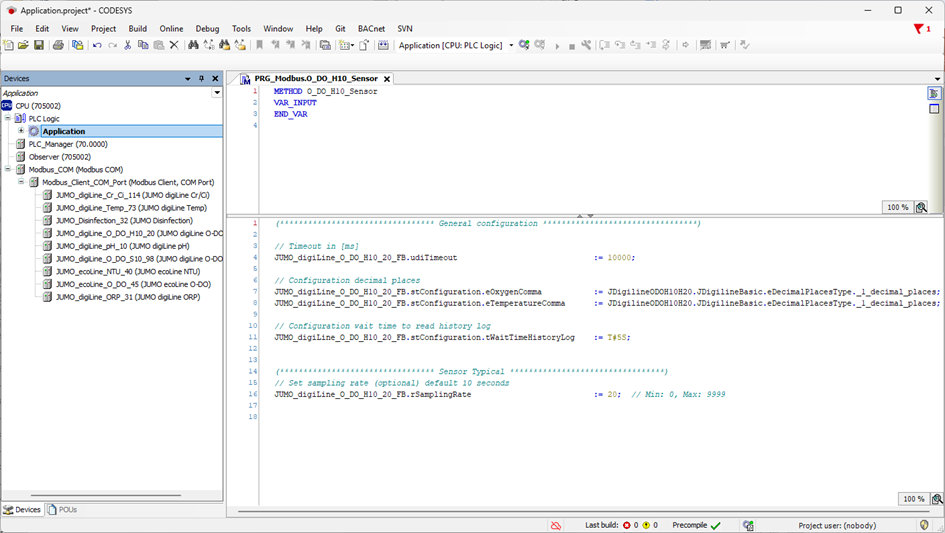Viewport: 945px width, 533px height.
Task: Open the Build menu
Action: tap(137, 28)
